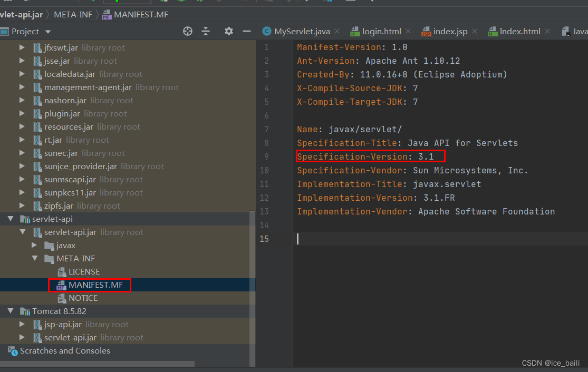This screenshot has width=588, height=372.
Task: Hide the Project panel using minus icon
Action: pos(246,32)
